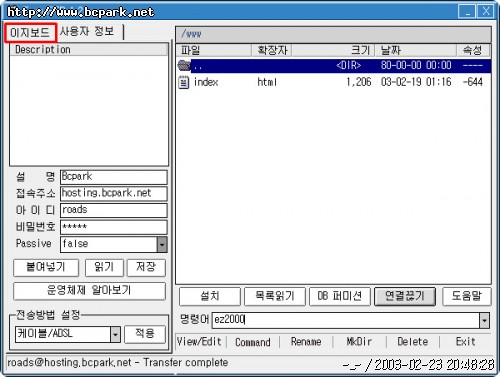
Task: Expand the 명령어 command history dropdown
Action: [484, 320]
